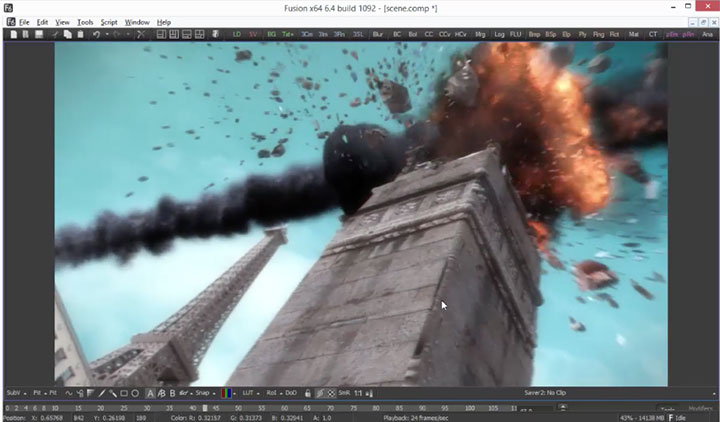The height and width of the screenshot is (422, 720).
Task: Click the RGB color channels swatch
Action: coord(226,393)
